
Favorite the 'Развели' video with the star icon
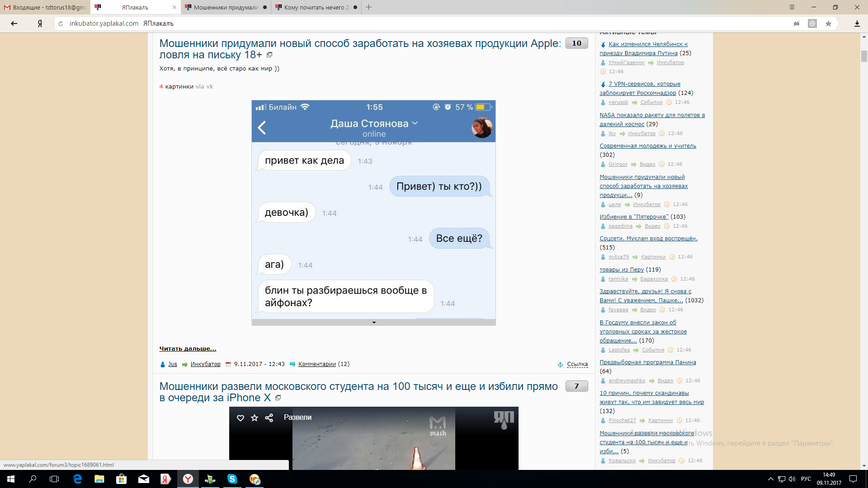point(255,418)
